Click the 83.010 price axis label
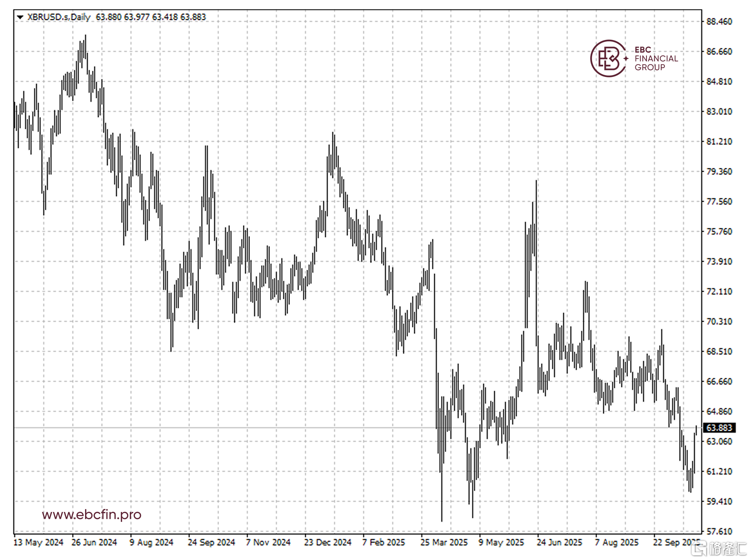 [719, 111]
